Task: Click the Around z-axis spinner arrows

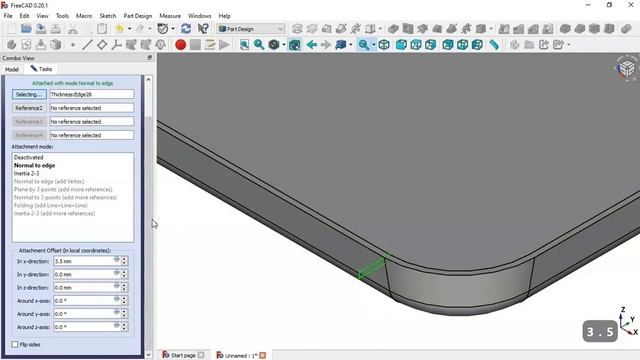Action: tap(124, 327)
